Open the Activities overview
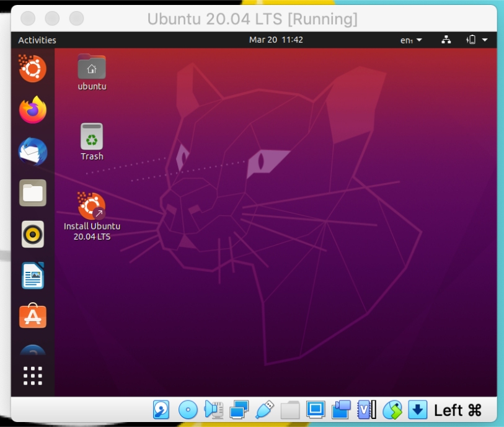Image resolution: width=504 pixels, height=427 pixels. [37, 40]
